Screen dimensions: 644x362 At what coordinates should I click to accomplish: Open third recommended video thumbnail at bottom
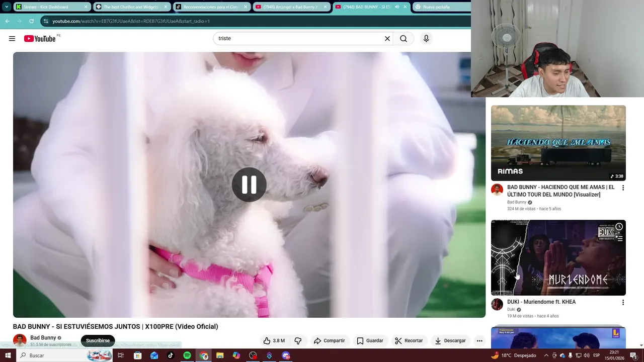coord(558,337)
